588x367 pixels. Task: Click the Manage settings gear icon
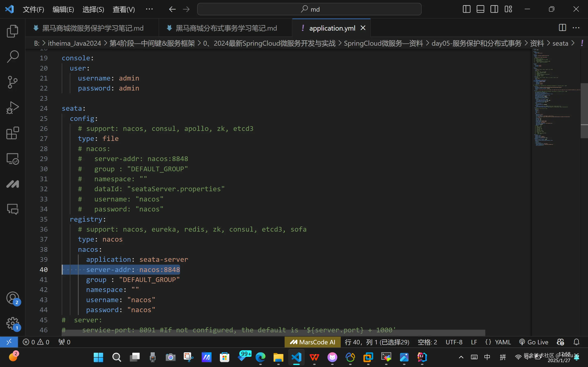pos(12,323)
